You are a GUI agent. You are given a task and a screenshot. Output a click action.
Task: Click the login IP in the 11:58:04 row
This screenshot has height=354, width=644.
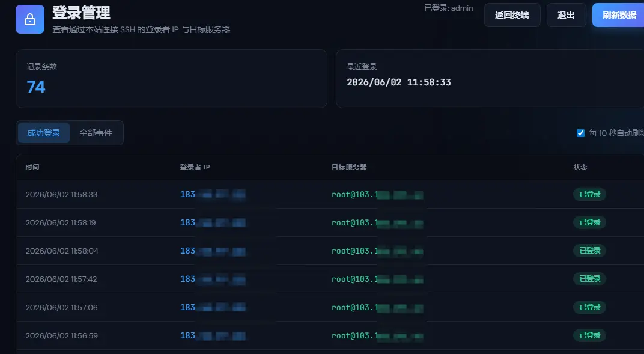(x=213, y=251)
